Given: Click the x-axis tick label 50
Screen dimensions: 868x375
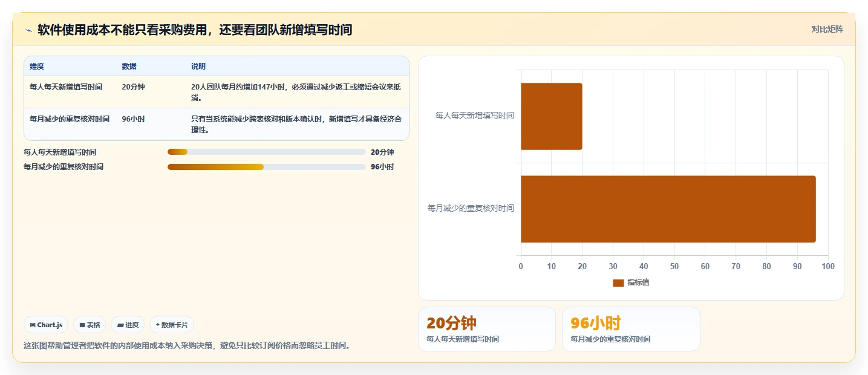Looking at the screenshot, I should 674,266.
